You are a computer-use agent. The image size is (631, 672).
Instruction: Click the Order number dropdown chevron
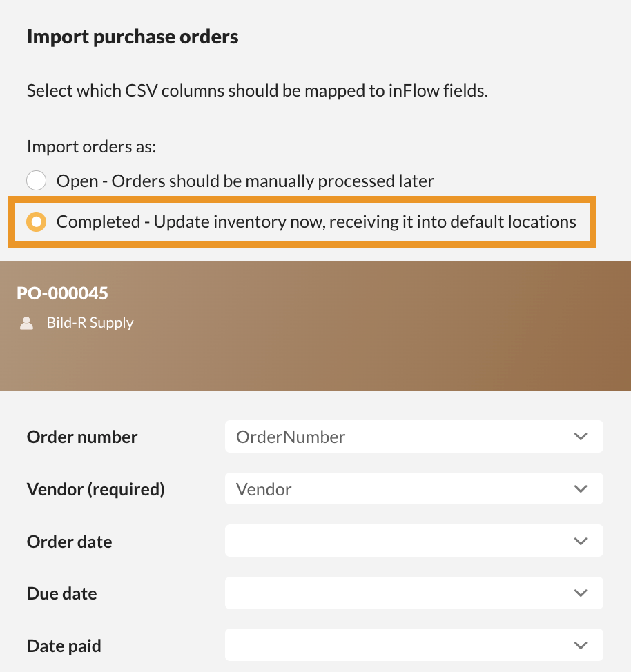581,436
